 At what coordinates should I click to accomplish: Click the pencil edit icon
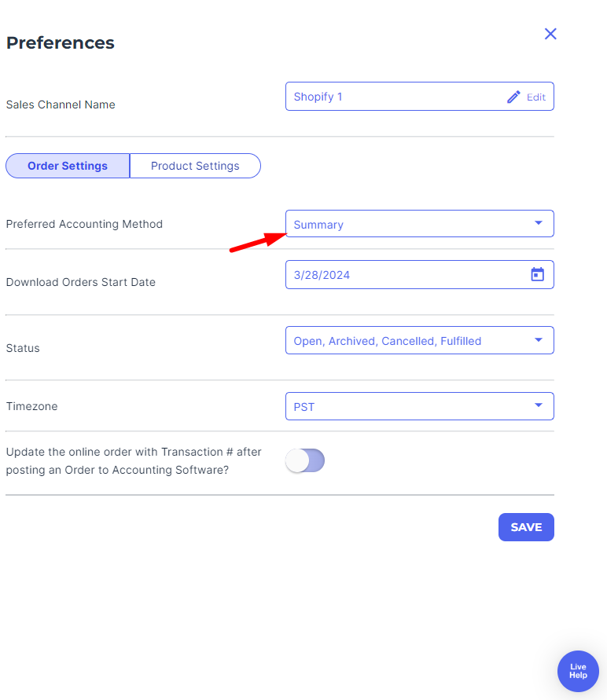tap(513, 97)
